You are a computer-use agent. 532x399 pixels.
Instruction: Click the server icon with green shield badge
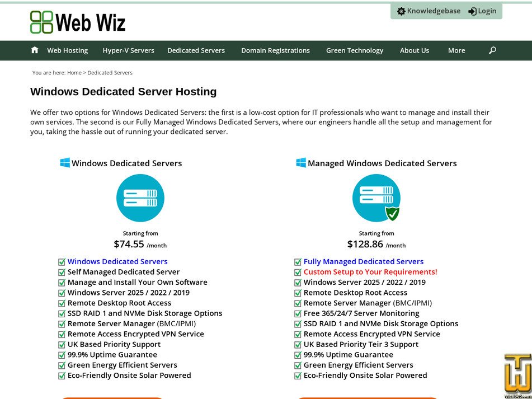[376, 198]
